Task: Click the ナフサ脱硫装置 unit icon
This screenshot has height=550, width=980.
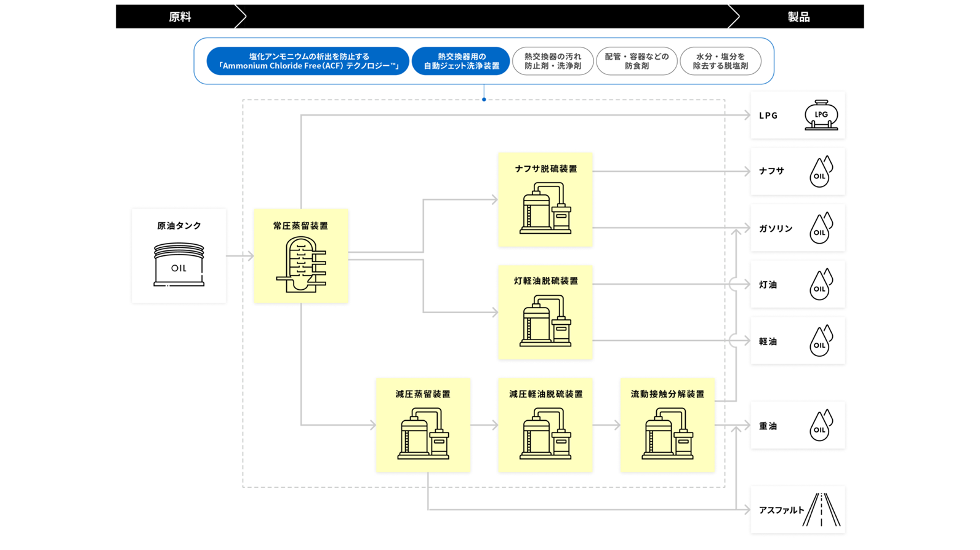Action: coord(545,209)
